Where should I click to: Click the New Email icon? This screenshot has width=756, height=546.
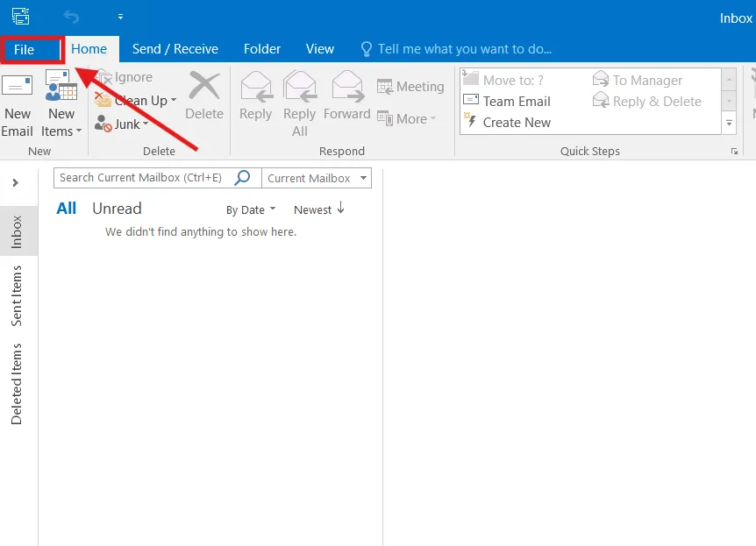(18, 86)
